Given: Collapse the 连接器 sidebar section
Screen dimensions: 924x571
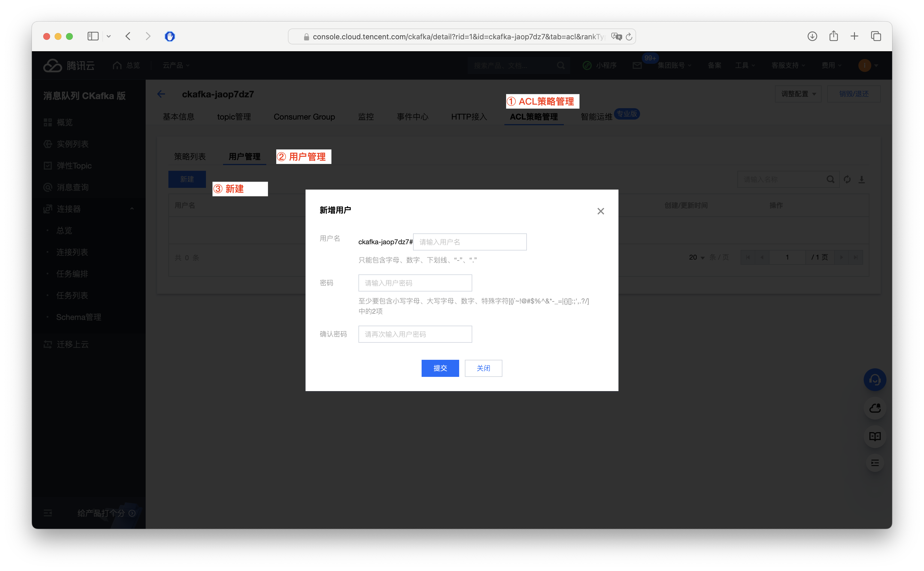Looking at the screenshot, I should click(132, 209).
